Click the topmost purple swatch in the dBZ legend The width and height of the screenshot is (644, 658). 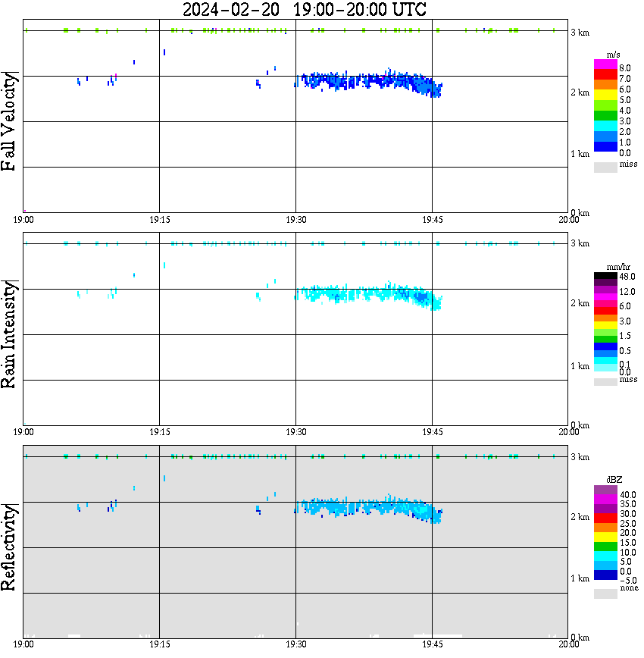605,489
